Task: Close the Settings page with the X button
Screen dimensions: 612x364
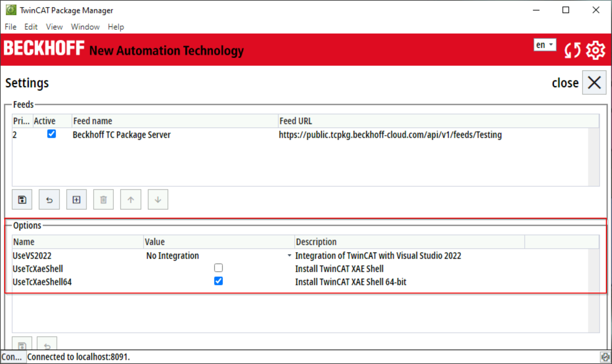Action: pyautogui.click(x=594, y=82)
